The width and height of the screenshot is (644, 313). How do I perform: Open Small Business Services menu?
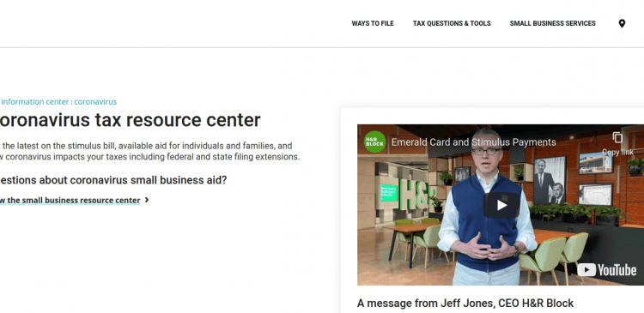(x=552, y=23)
